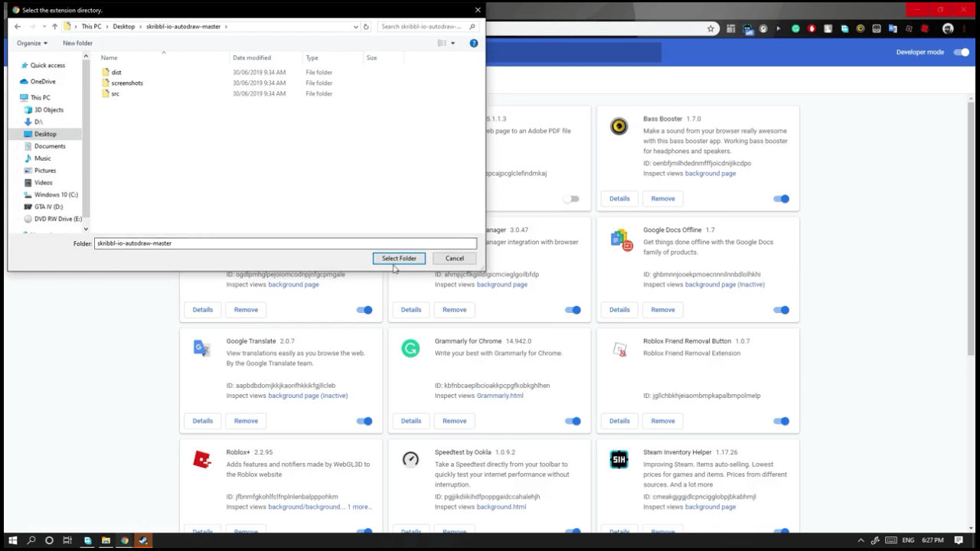Click the Google Docs Offline card logo
The height and width of the screenshot is (551, 980).
coord(622,240)
